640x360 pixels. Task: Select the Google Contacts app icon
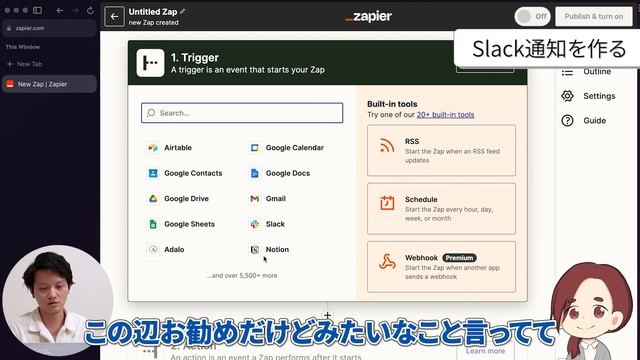point(153,173)
